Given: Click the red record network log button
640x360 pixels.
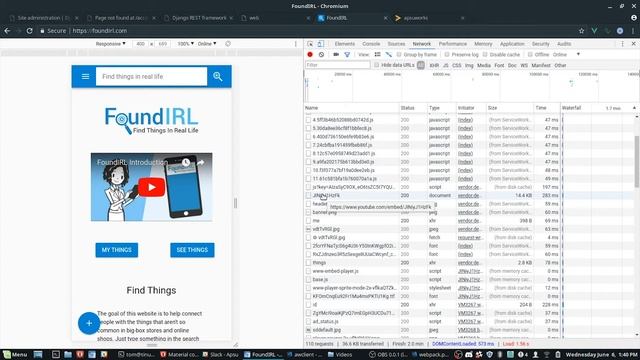Looking at the screenshot, I should (310, 54).
